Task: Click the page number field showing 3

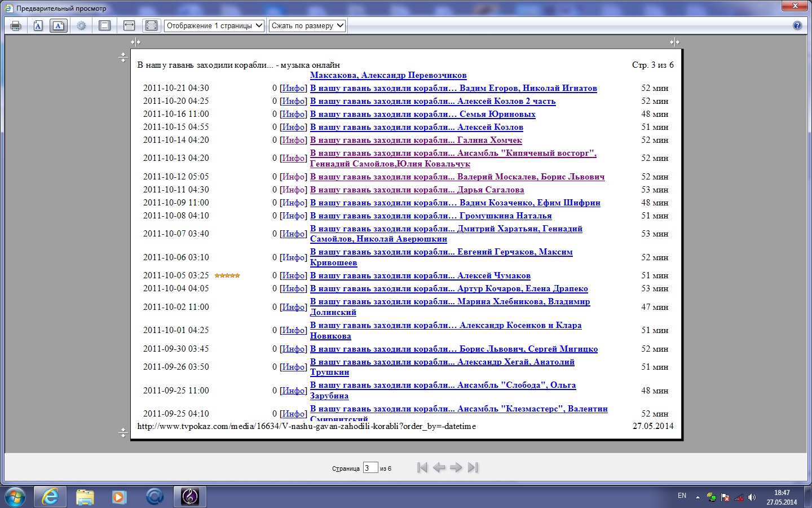Action: click(x=370, y=468)
